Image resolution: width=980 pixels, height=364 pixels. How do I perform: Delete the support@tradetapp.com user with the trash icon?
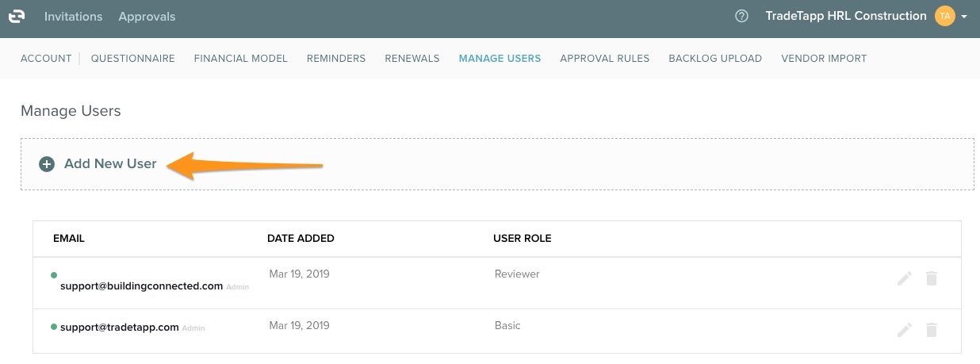pyautogui.click(x=932, y=330)
